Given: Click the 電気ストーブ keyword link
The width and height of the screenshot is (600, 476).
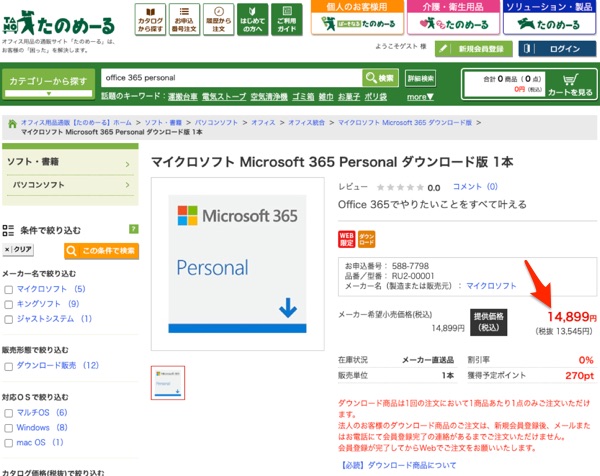Looking at the screenshot, I should tap(224, 97).
